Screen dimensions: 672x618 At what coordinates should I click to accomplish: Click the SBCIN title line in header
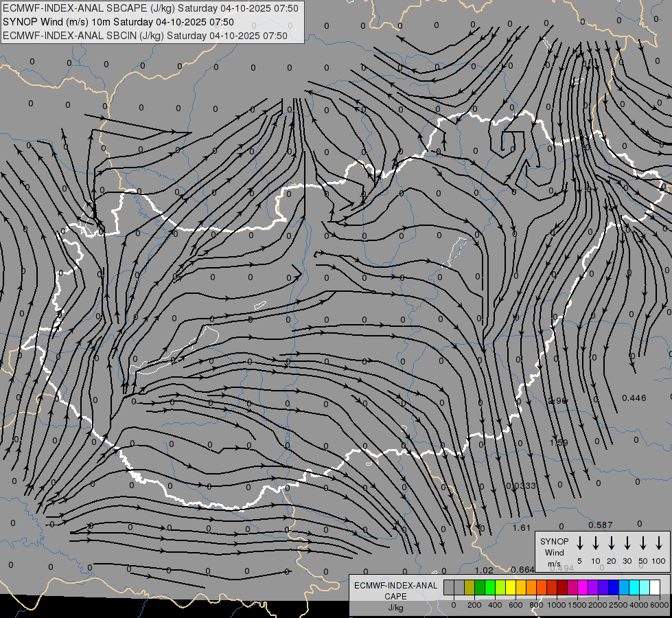[x=145, y=36]
